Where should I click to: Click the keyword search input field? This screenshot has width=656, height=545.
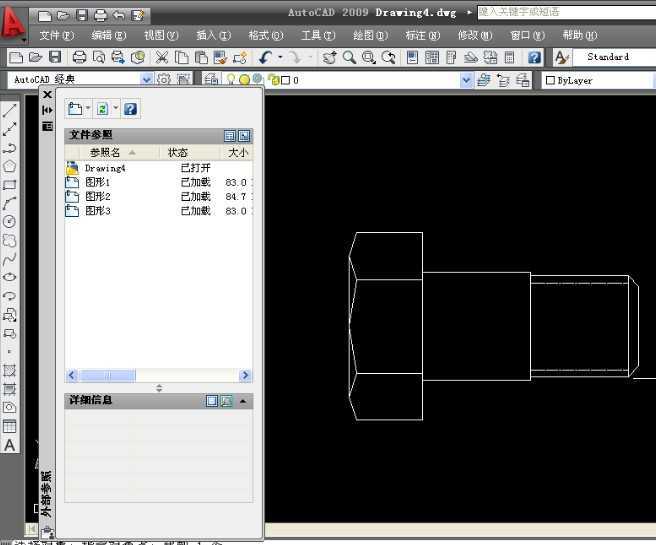[567, 12]
